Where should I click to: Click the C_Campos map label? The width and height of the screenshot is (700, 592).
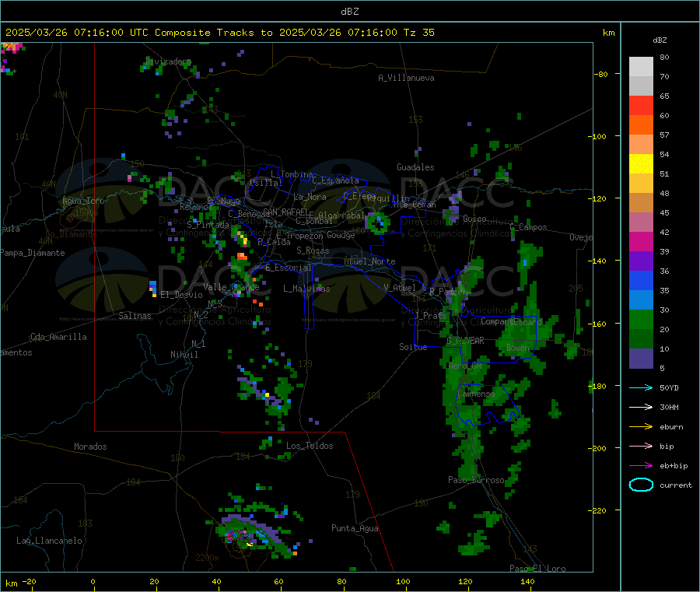[529, 227]
